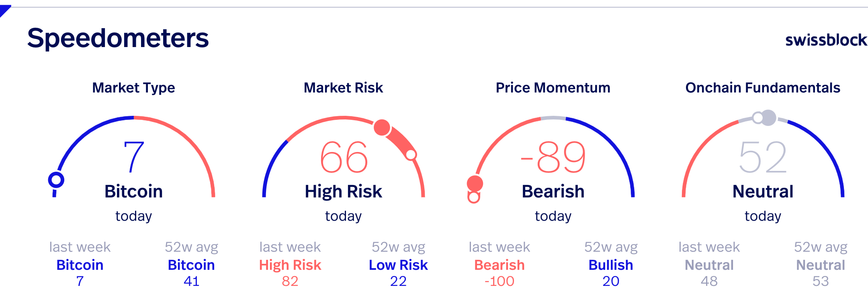Click the blue corner triangle icon
The height and width of the screenshot is (304, 868).
[4, 10]
